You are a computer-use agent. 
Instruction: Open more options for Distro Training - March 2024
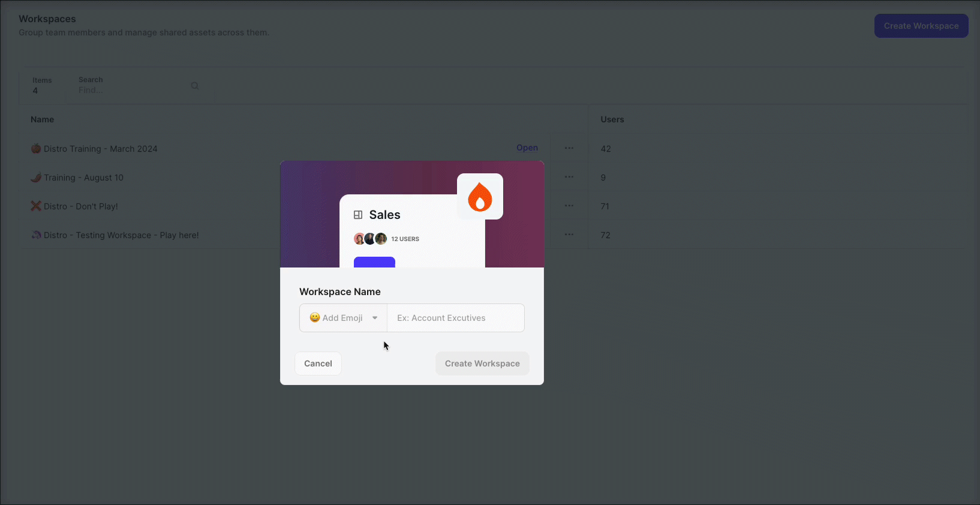pos(569,148)
